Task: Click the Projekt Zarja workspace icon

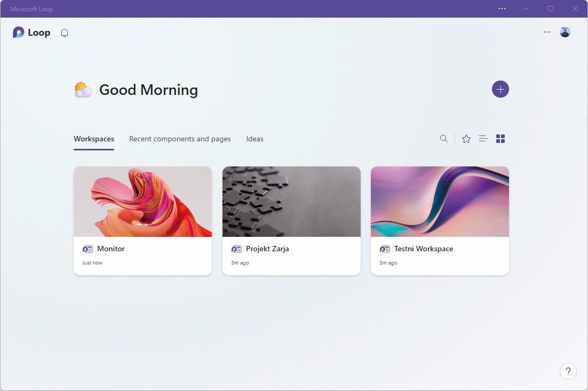Action: click(236, 249)
